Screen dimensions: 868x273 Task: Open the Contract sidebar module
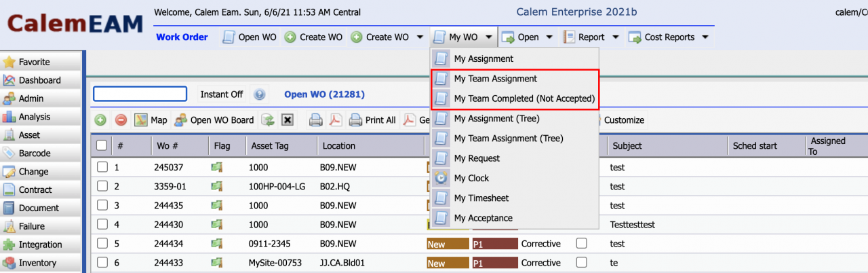(40, 190)
